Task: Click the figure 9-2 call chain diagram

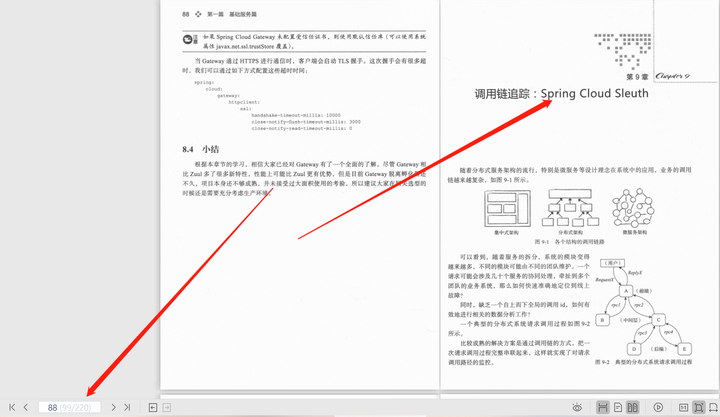Action: pyautogui.click(x=643, y=307)
